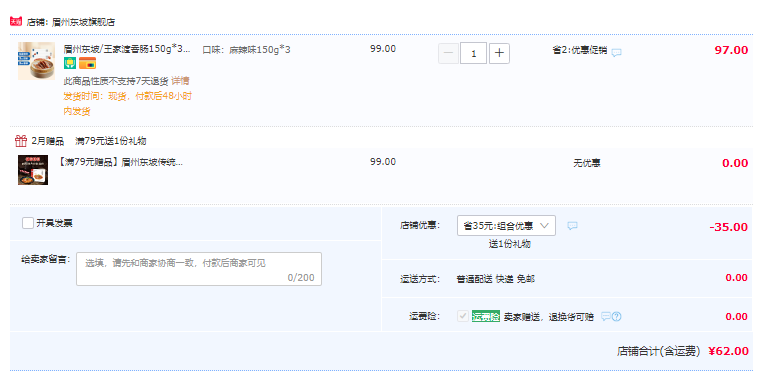Click the gift icon beside 2月赠品

pos(21,141)
